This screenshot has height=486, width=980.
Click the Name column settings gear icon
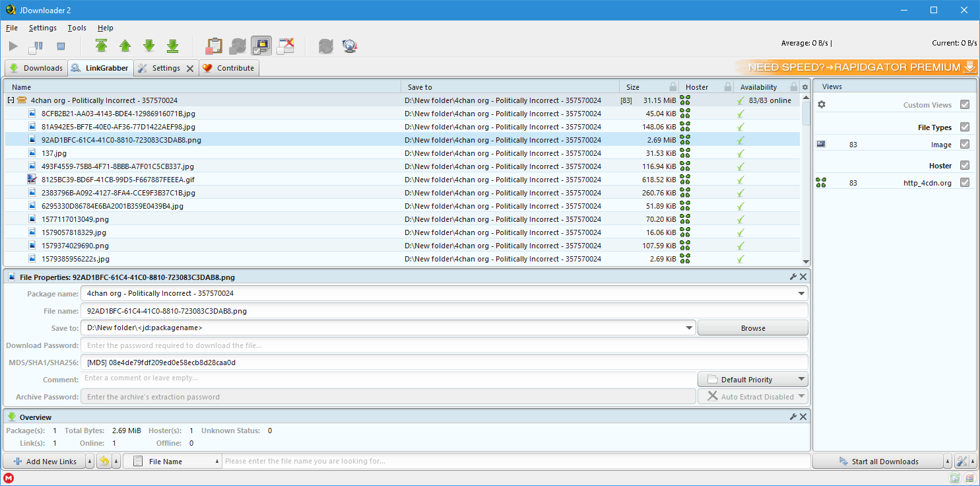coord(804,87)
